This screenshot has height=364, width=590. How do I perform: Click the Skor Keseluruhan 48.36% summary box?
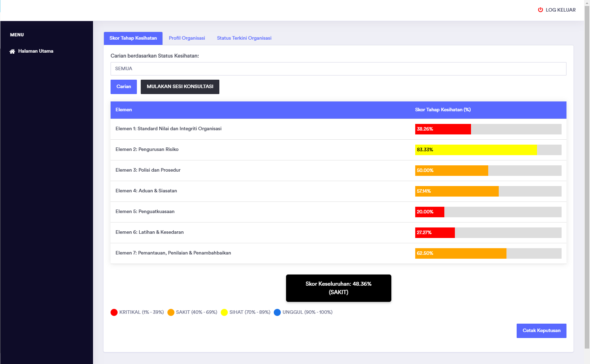click(338, 288)
